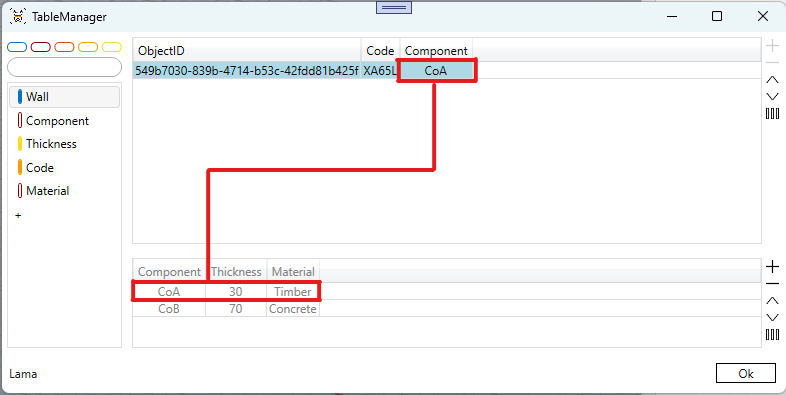This screenshot has height=395, width=786.
Task: Click the Component header in lower table
Action: click(169, 272)
